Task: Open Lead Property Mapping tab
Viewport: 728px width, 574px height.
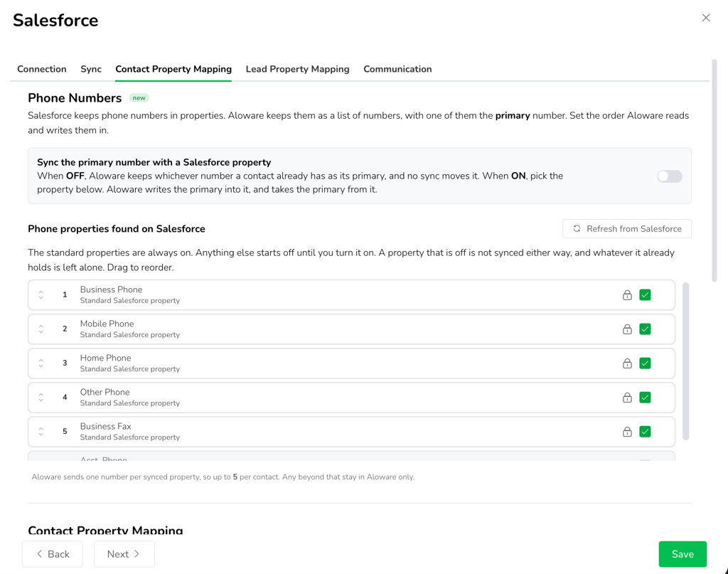Action: [298, 69]
